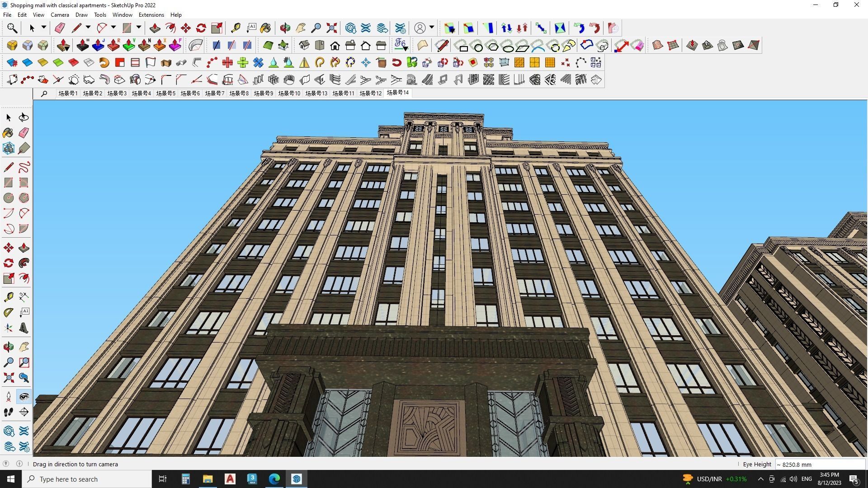This screenshot has height=488, width=868.
Task: Expand the Select tool dropdown arrow
Action: [x=44, y=28]
